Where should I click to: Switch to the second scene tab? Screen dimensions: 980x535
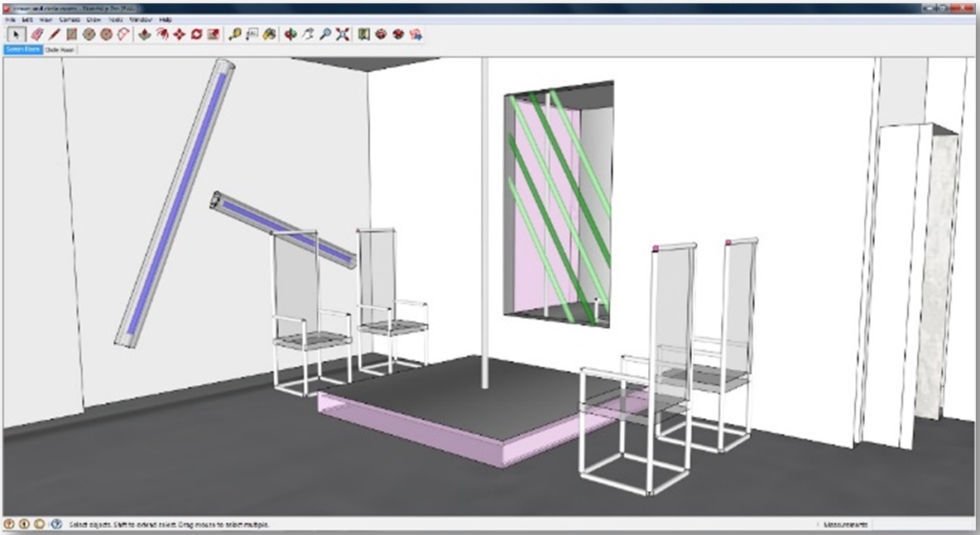point(60,50)
